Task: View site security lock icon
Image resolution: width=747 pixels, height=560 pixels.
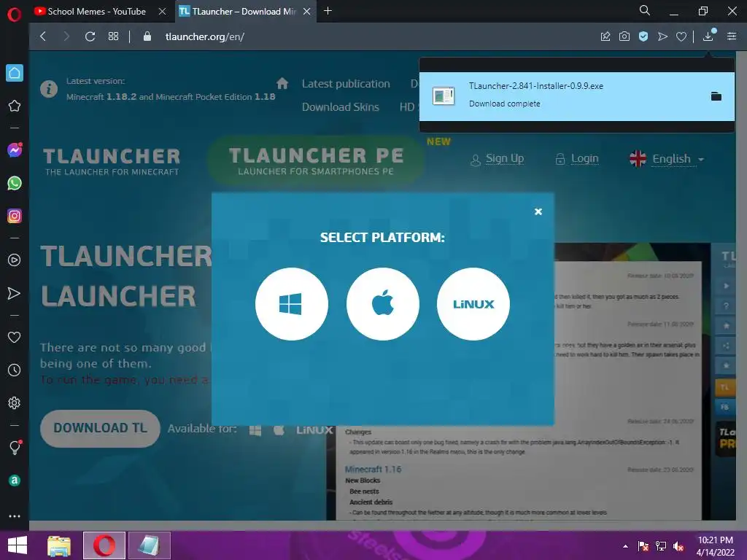Action: (147, 36)
